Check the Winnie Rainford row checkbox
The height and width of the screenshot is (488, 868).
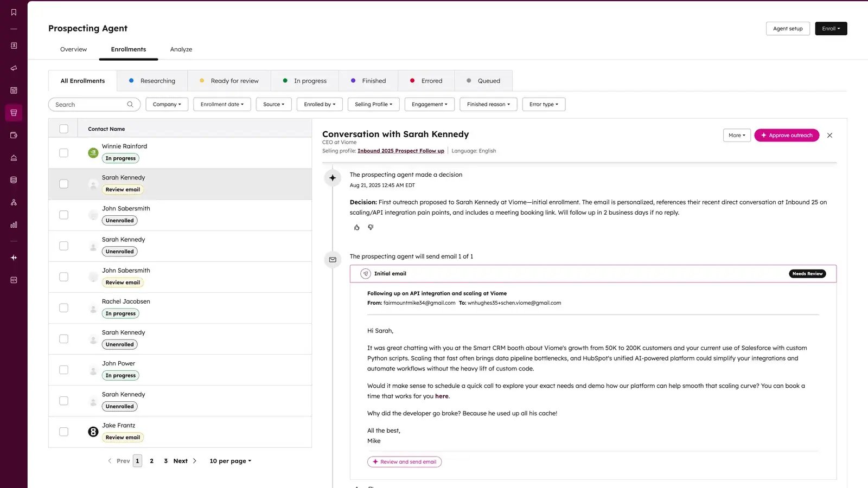tap(64, 153)
